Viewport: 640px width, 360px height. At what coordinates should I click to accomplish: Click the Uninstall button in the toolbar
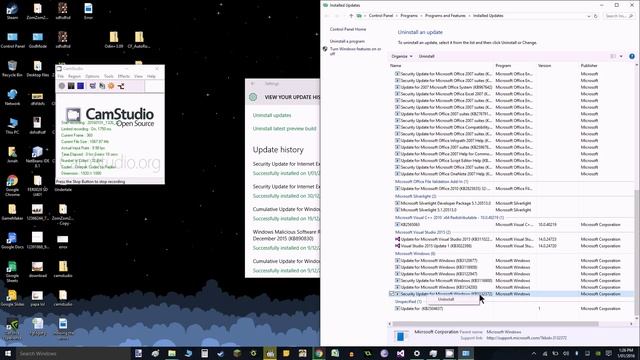427,56
